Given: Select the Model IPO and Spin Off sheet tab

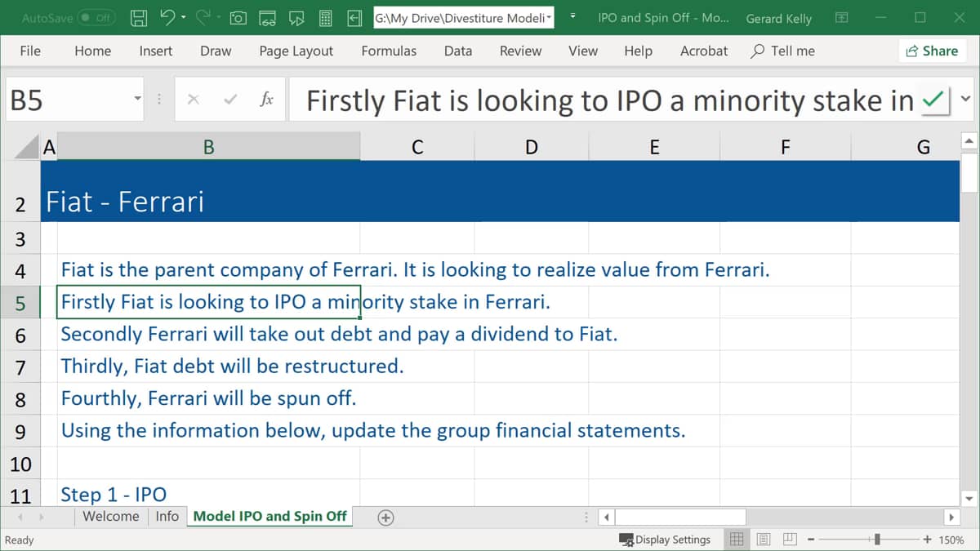Looking at the screenshot, I should coord(269,516).
